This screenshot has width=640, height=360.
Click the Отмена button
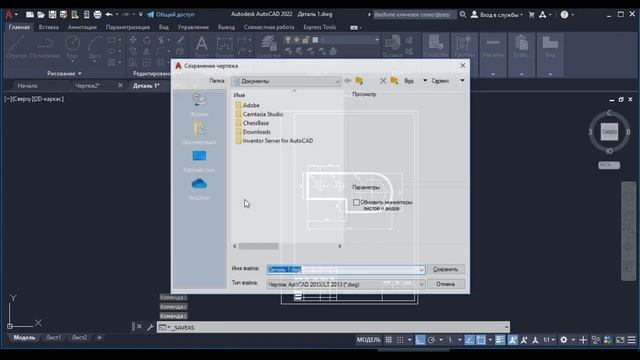[445, 284]
